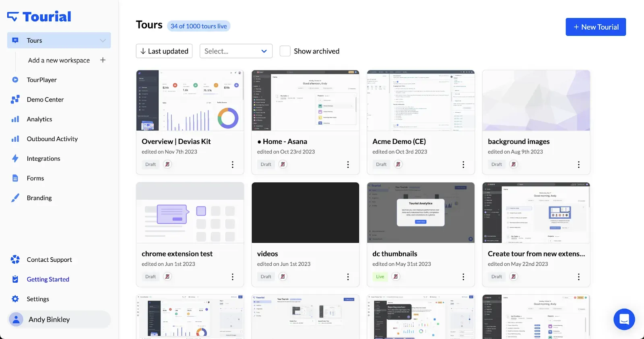Click the dc thumbnails title
This screenshot has width=644, height=339.
point(394,254)
